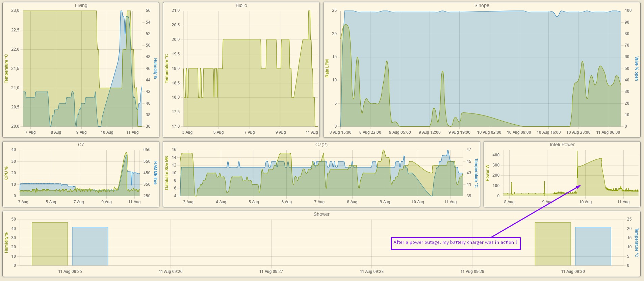Image resolution: width=644 pixels, height=281 pixels.
Task: Click the 'Power W' axis label
Action: (x=487, y=173)
